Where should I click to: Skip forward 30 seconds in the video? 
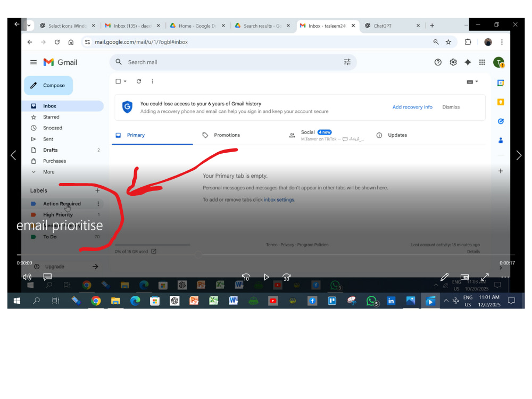coord(286,277)
